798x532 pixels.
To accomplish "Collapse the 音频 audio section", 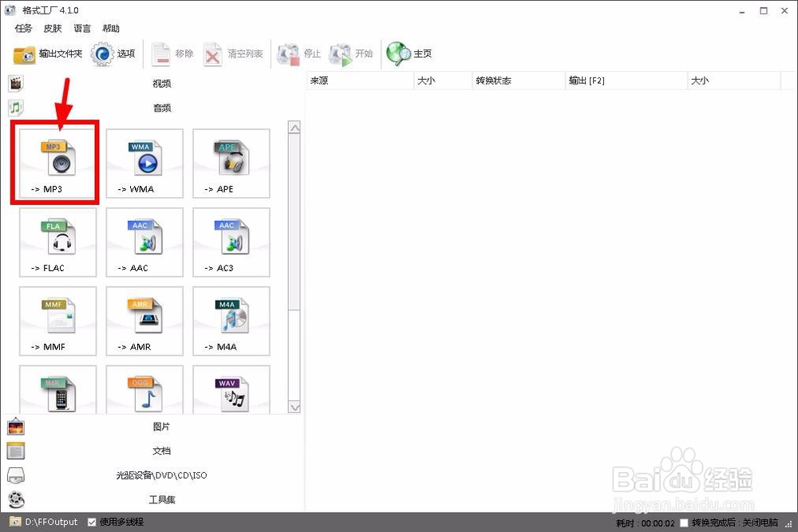I will [x=162, y=107].
